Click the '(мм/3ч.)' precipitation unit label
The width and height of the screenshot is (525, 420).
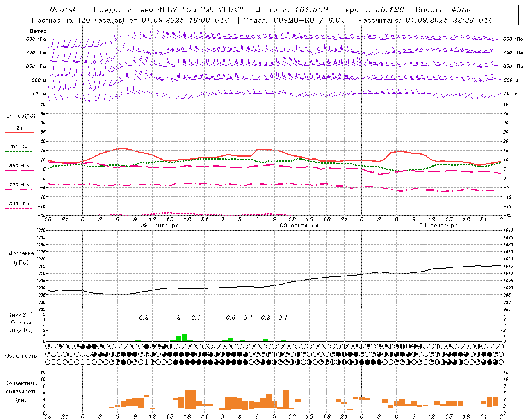pyautogui.click(x=21, y=315)
